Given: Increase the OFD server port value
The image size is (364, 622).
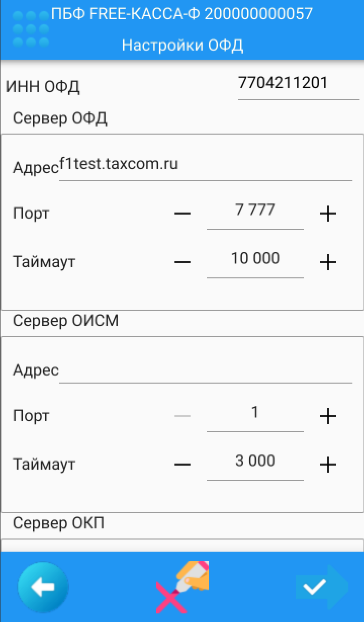Looking at the screenshot, I should (x=328, y=214).
